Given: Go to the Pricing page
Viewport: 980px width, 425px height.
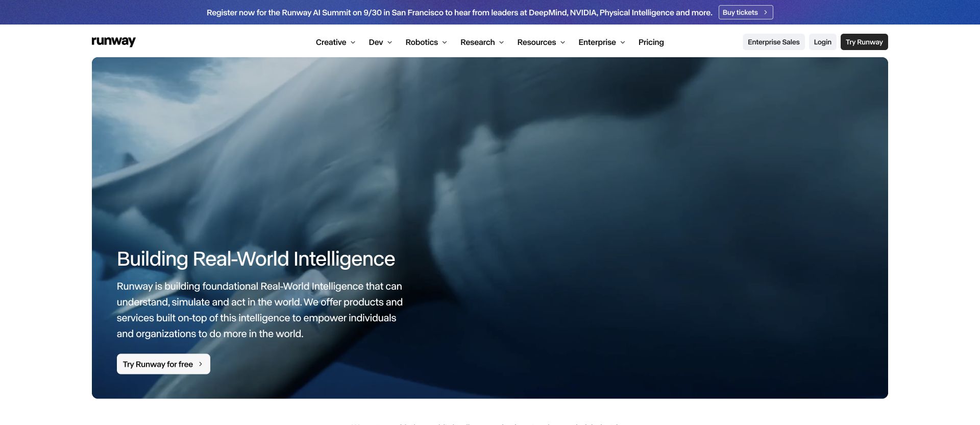Looking at the screenshot, I should pyautogui.click(x=651, y=42).
